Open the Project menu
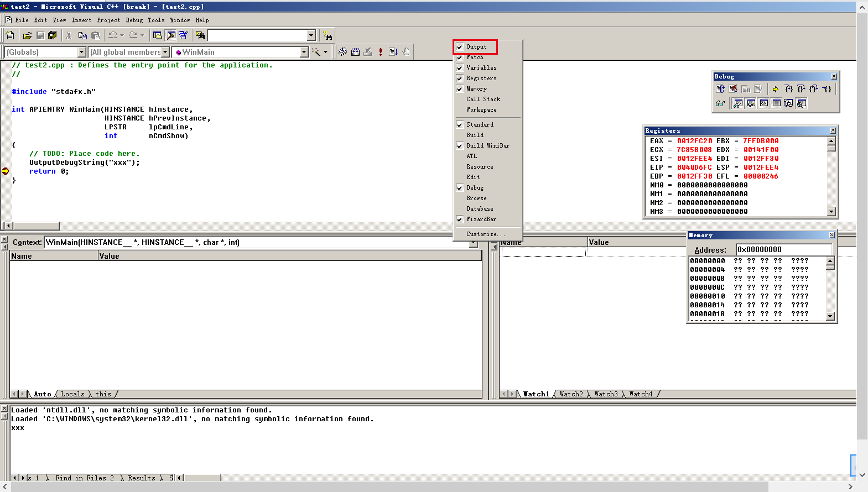 coord(108,20)
